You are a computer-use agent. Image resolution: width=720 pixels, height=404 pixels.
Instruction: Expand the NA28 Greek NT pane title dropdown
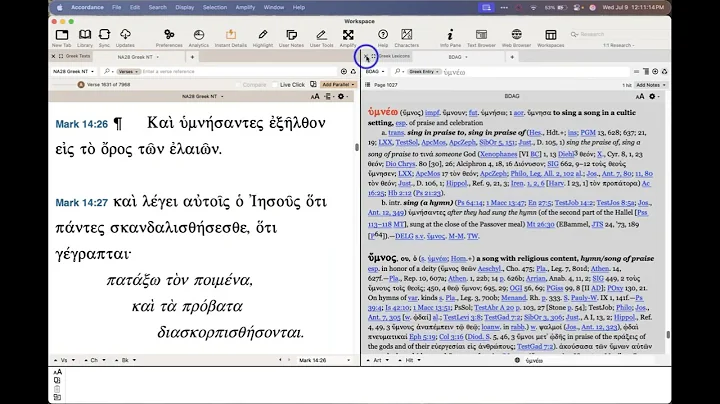(x=203, y=96)
